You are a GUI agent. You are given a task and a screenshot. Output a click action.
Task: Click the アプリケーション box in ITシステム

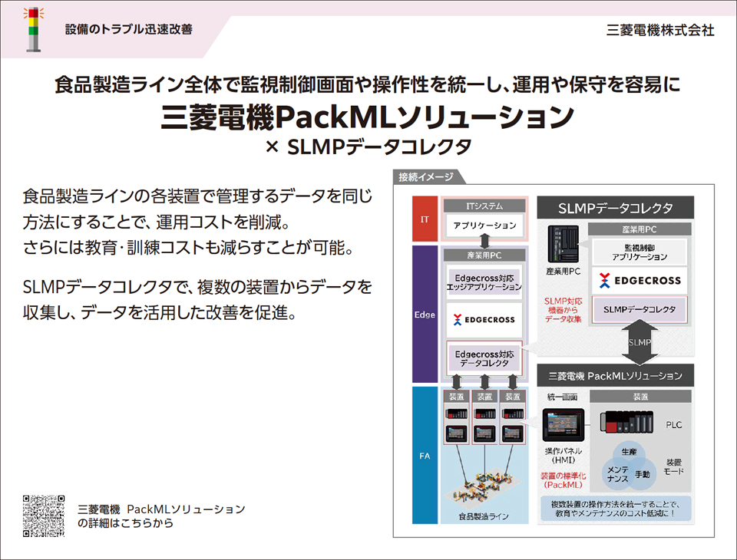click(484, 226)
